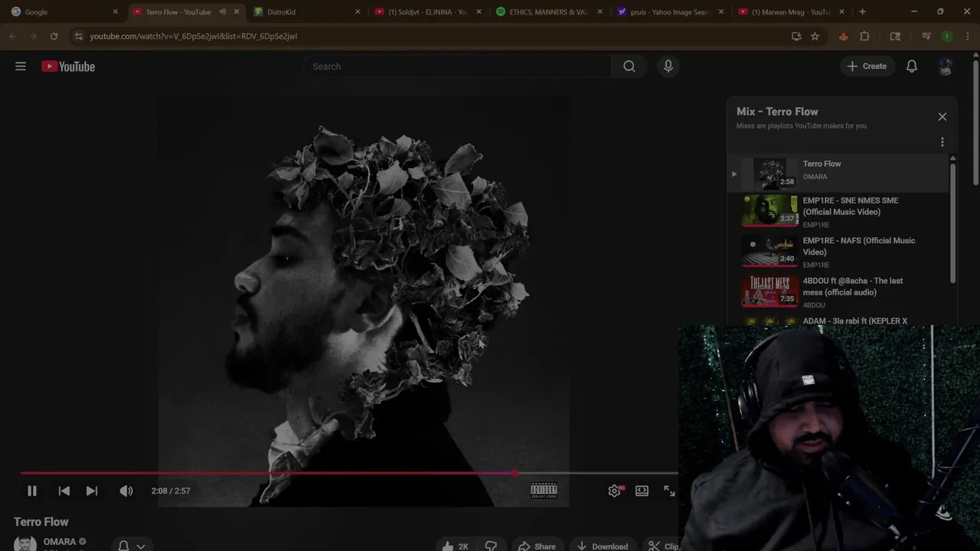Open the OMARA channel name link
This screenshot has width=980, height=551.
pos(60,542)
